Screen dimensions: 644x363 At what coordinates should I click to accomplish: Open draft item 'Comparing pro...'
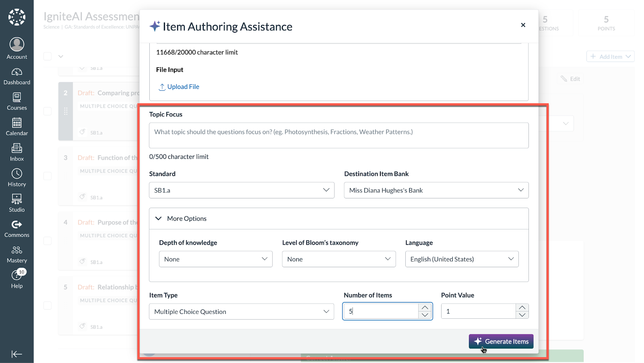pyautogui.click(x=109, y=93)
